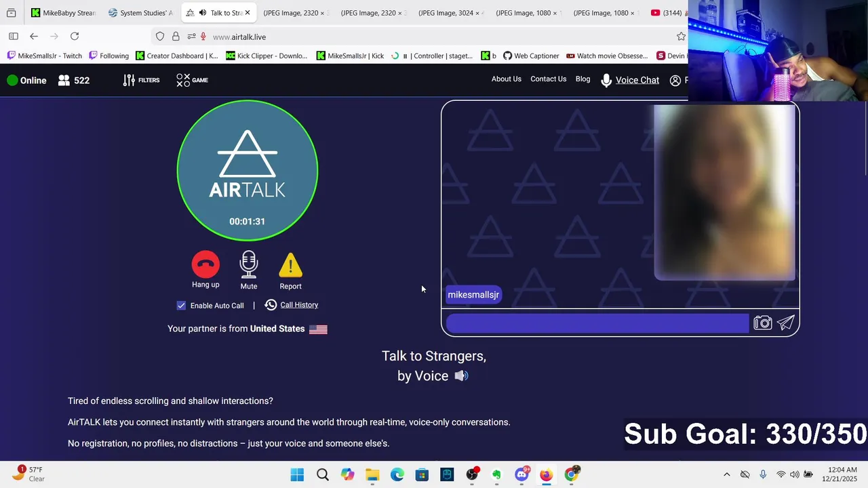
Task: Open Discord from the taskbar
Action: point(521,474)
